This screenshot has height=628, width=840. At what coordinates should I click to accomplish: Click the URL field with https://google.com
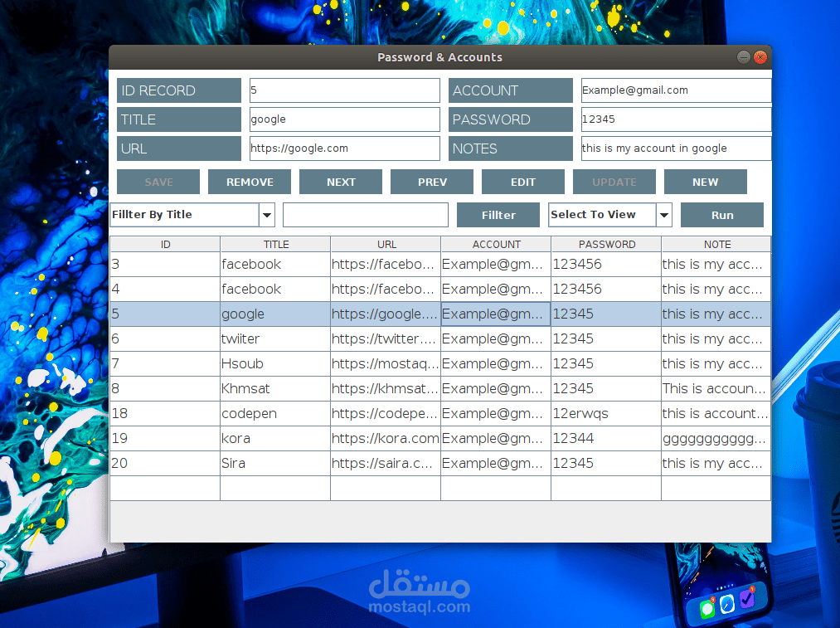[344, 148]
